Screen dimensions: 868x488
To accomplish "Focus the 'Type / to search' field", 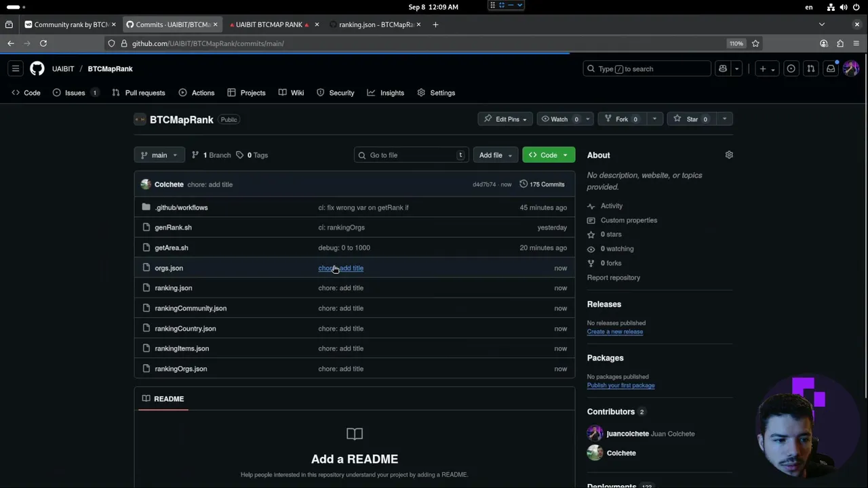I will click(647, 68).
